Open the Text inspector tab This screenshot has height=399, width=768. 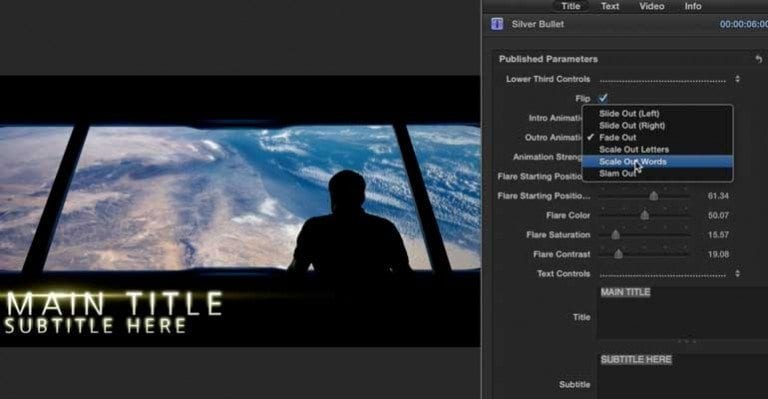coord(610,6)
